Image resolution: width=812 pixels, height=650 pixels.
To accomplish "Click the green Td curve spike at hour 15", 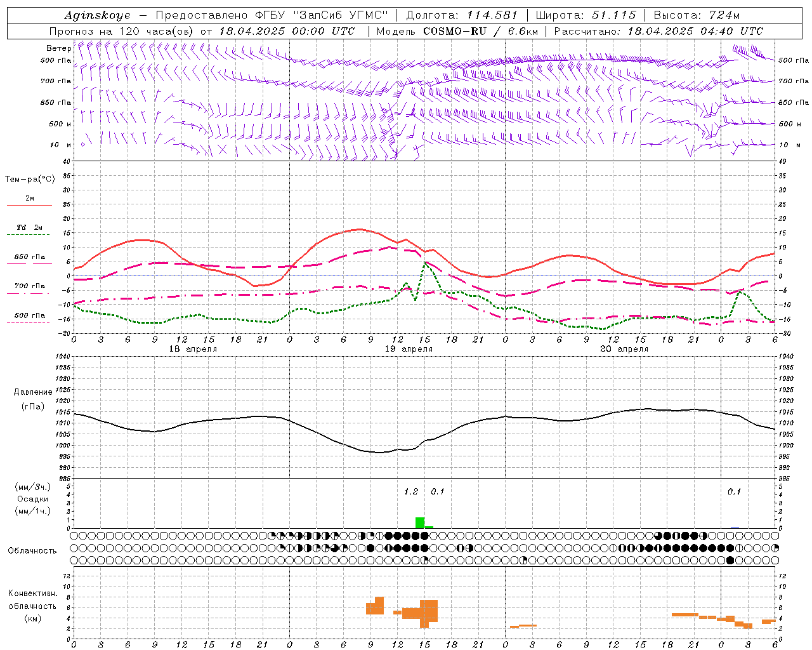I will 424,262.
